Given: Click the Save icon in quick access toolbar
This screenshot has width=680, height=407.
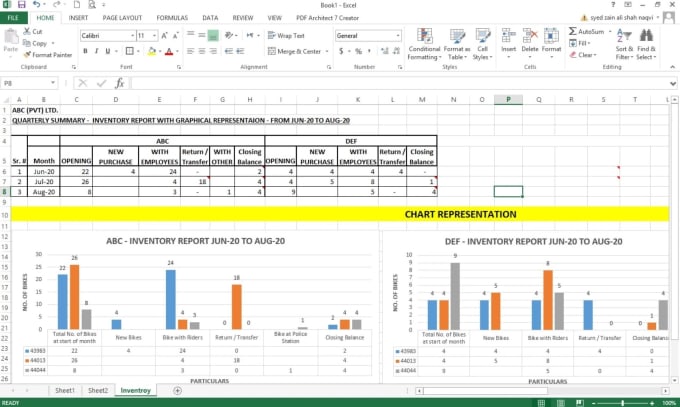Looking at the screenshot, I should [22, 5].
